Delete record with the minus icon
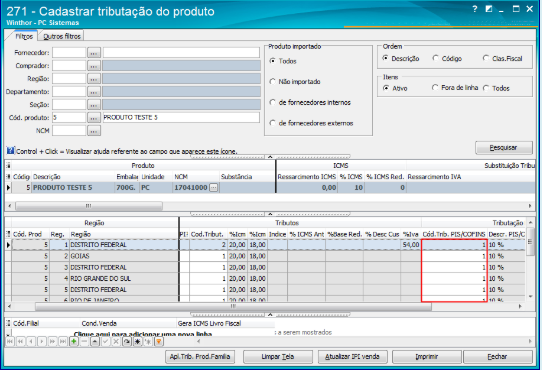Image resolution: width=542 pixels, height=370 pixels. click(84, 342)
